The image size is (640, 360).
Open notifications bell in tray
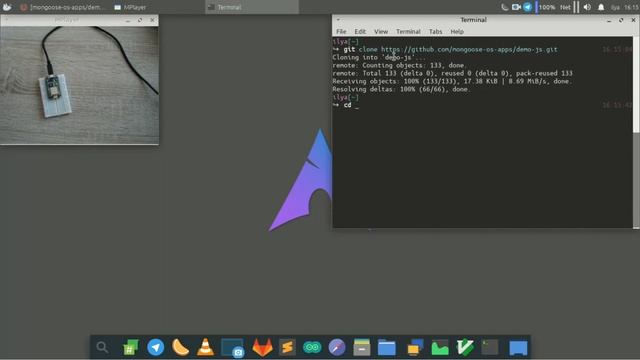click(601, 7)
